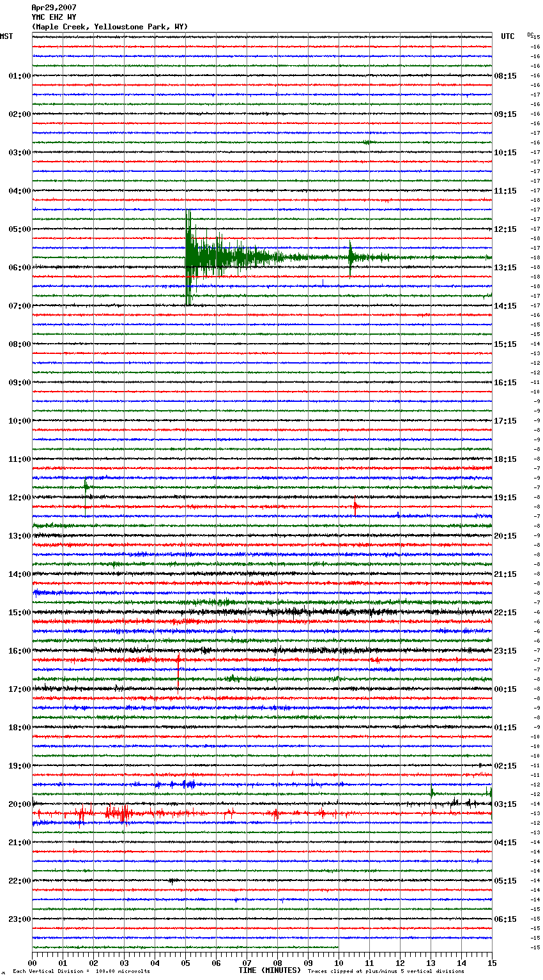Click the "18:15" UTC time label

point(505,459)
